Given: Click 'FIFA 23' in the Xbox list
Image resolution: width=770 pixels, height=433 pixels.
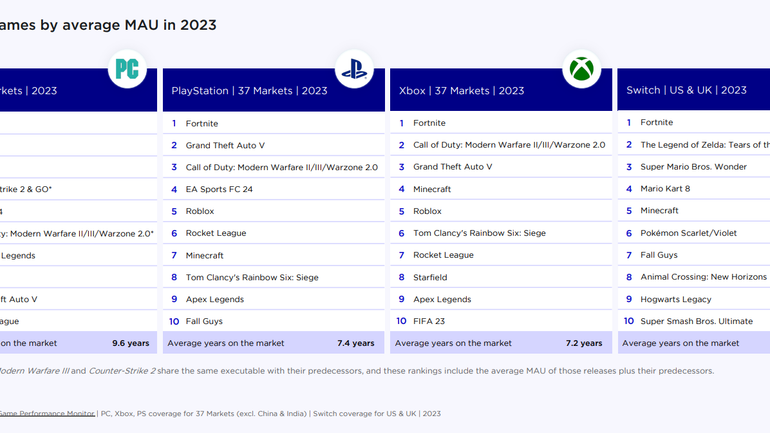Looking at the screenshot, I should coord(501,321).
